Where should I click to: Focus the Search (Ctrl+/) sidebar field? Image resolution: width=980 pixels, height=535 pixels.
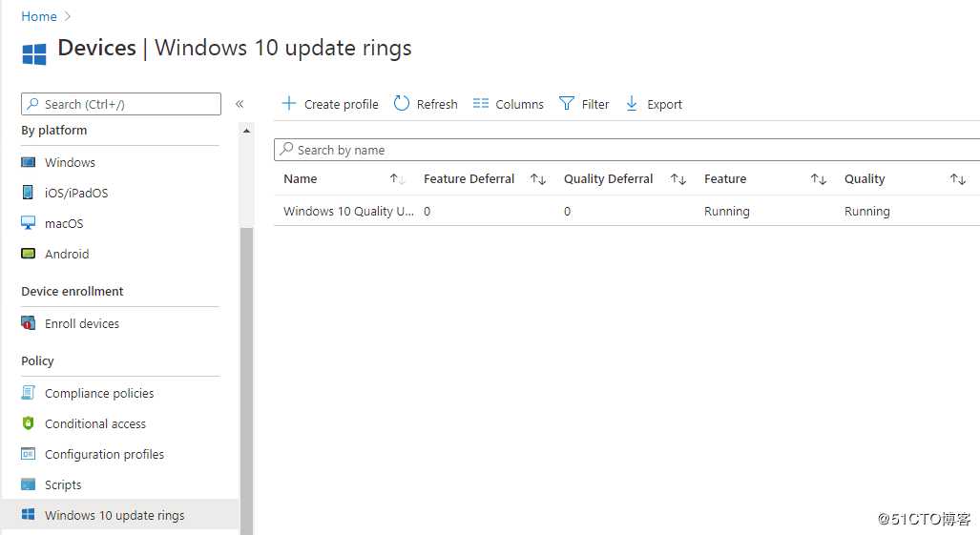pyautogui.click(x=120, y=104)
